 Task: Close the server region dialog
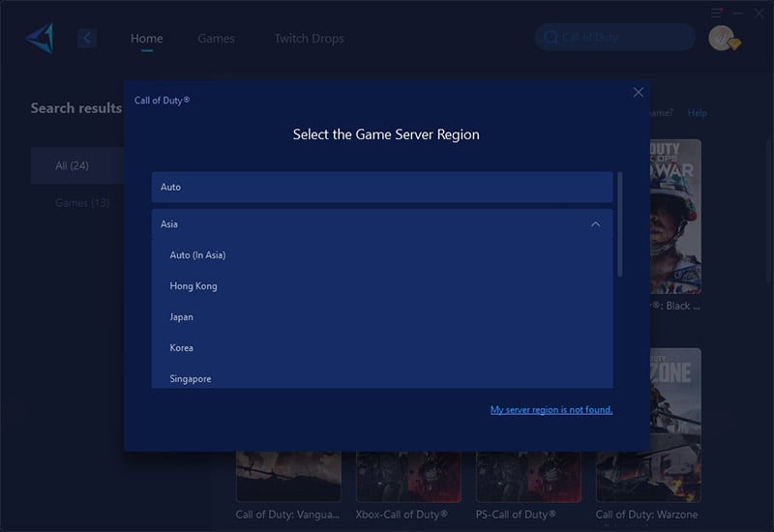(639, 92)
